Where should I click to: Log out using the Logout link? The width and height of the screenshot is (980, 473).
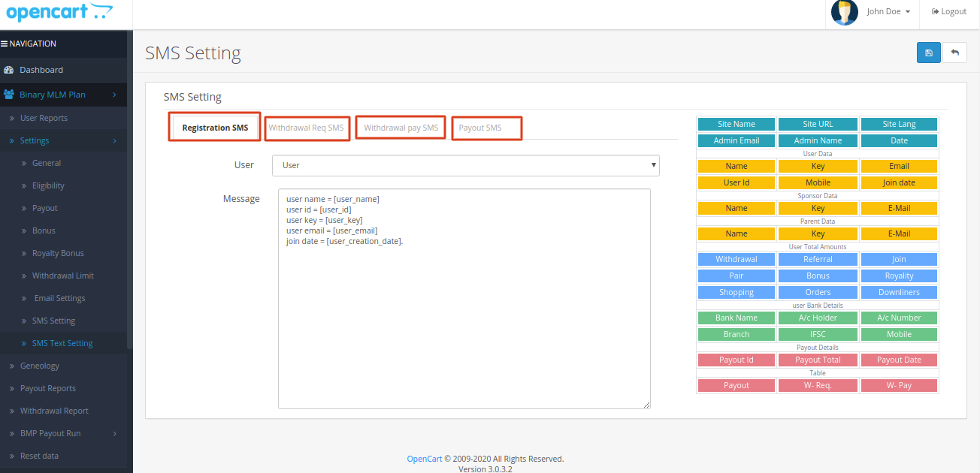click(x=948, y=12)
